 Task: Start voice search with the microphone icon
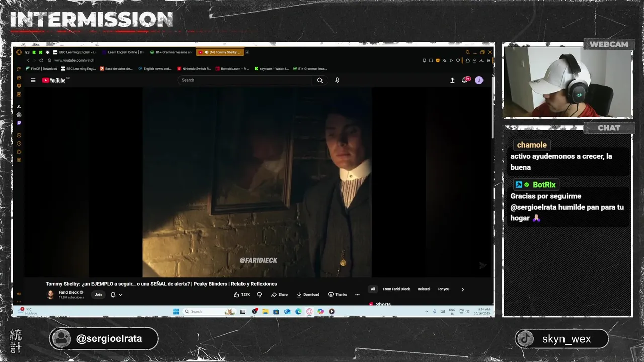[337, 80]
